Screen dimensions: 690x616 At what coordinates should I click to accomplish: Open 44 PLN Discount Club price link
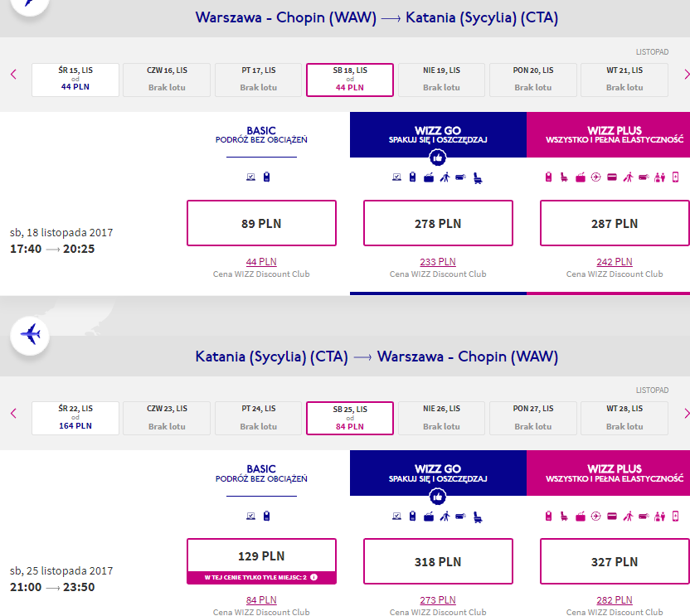pos(261,262)
